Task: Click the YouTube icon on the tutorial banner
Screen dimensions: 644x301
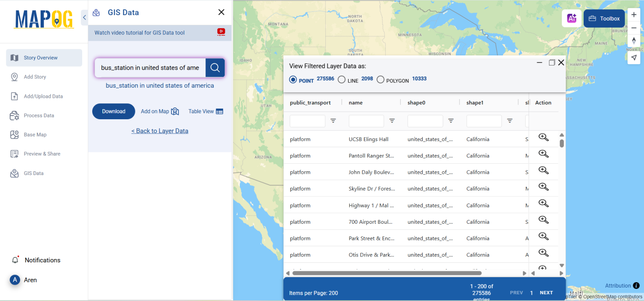Action: coord(221,32)
